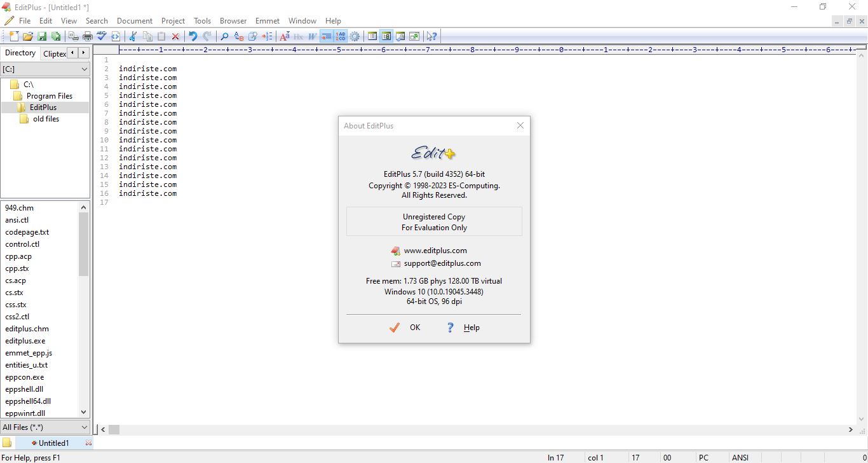This screenshot has width=868, height=463.
Task: Undo the last edit with blue arrow
Action: coord(193,36)
